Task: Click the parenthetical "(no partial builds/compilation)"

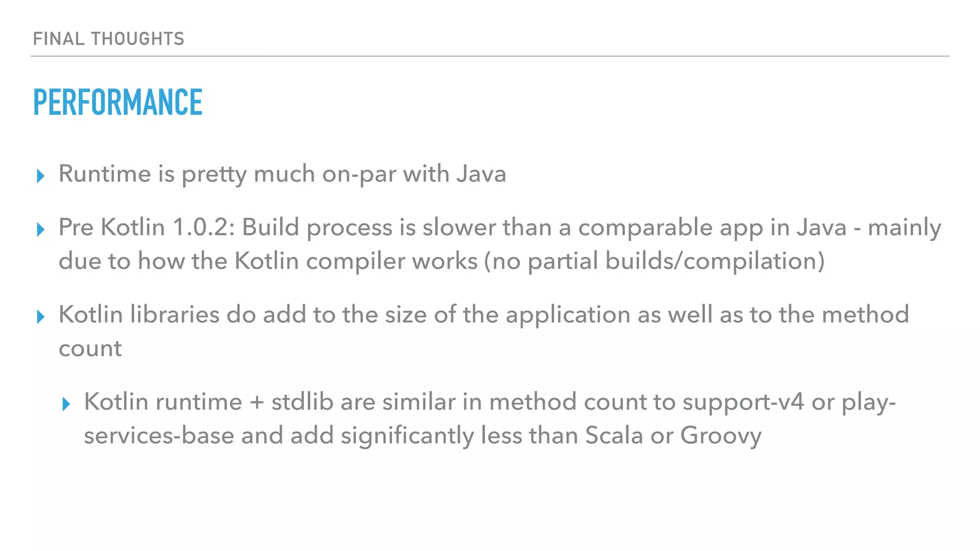Action: tap(654, 261)
